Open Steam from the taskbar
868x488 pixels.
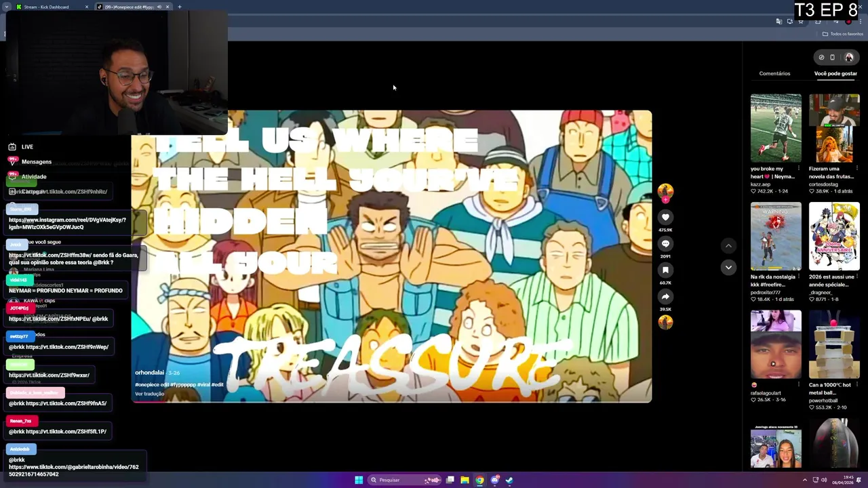[x=509, y=480]
